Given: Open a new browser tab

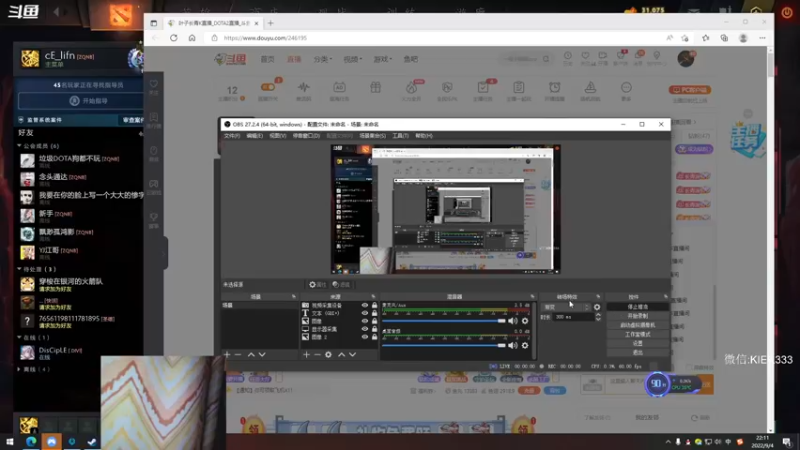Looking at the screenshot, I should click(x=270, y=23).
